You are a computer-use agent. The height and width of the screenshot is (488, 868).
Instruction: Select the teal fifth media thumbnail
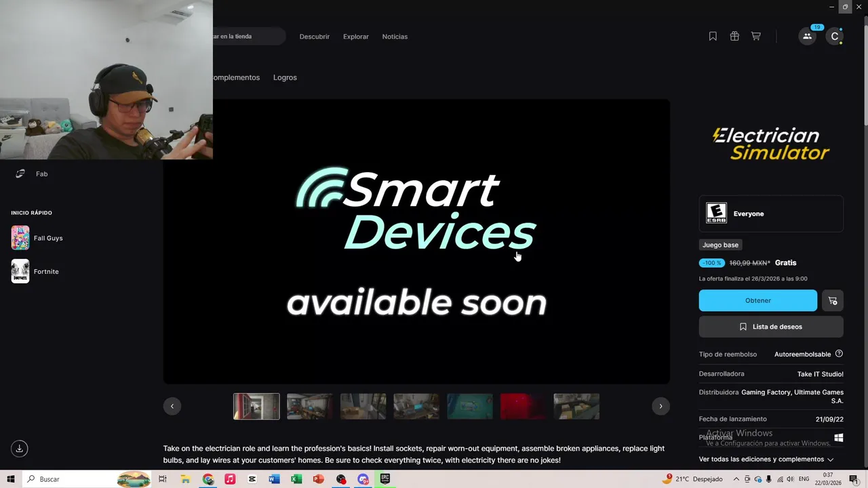(470, 406)
